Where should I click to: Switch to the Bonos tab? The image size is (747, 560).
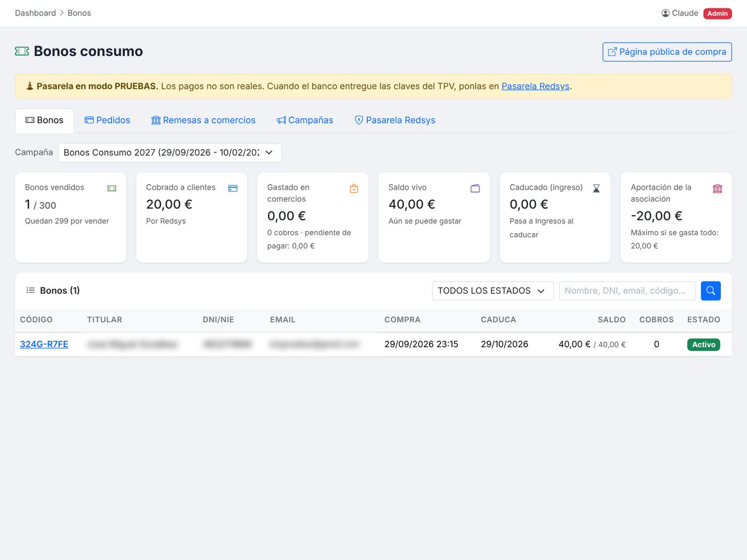coord(44,121)
